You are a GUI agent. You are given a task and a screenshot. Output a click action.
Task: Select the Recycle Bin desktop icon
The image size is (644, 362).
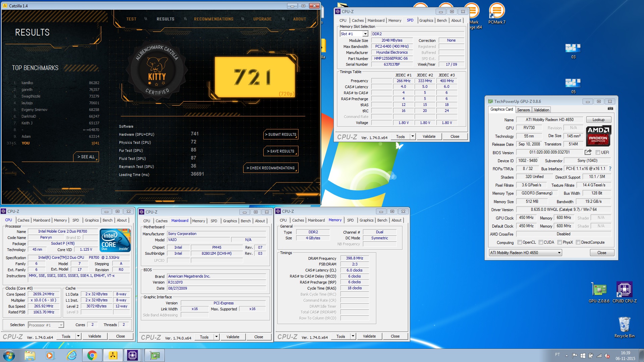(624, 327)
